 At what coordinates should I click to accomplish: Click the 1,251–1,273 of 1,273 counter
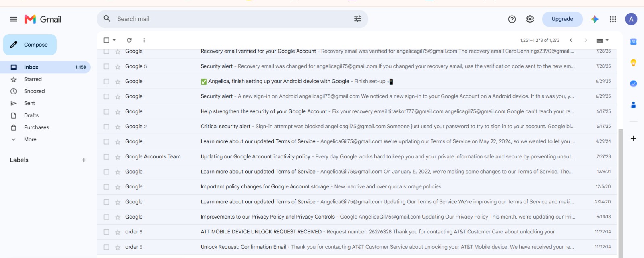coord(540,40)
